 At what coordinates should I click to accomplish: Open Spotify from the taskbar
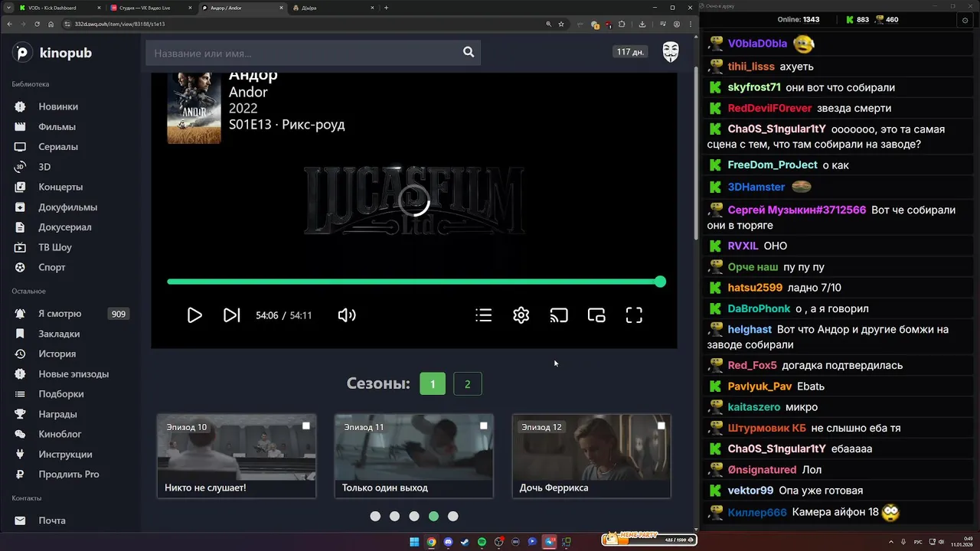(482, 542)
